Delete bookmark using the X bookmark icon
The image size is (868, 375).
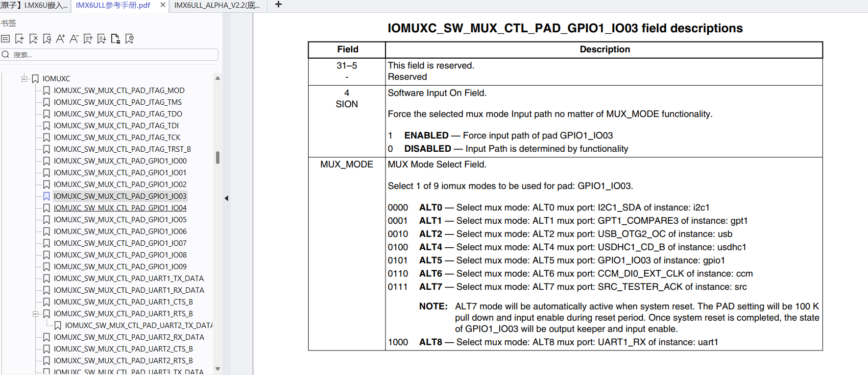tap(33, 39)
